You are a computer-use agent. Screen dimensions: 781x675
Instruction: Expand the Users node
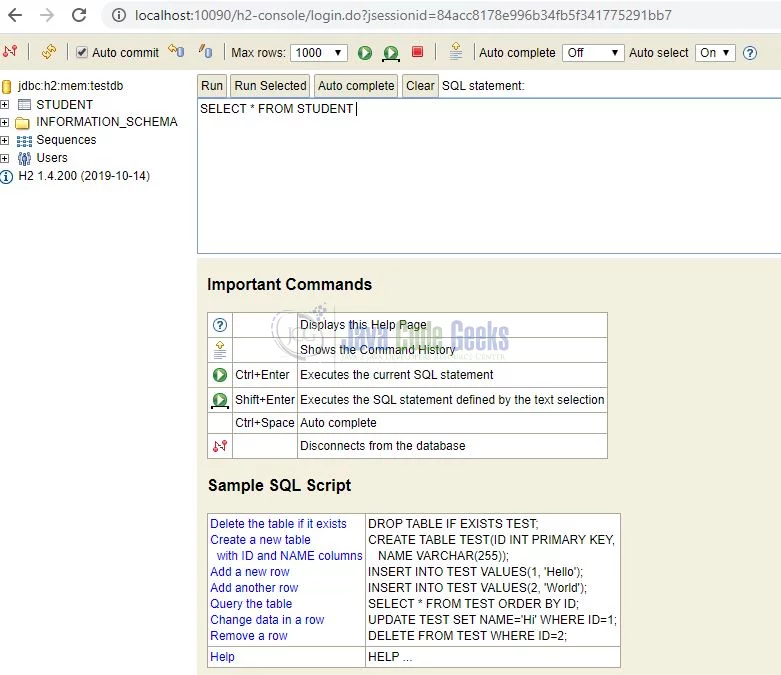pyautogui.click(x=4, y=158)
